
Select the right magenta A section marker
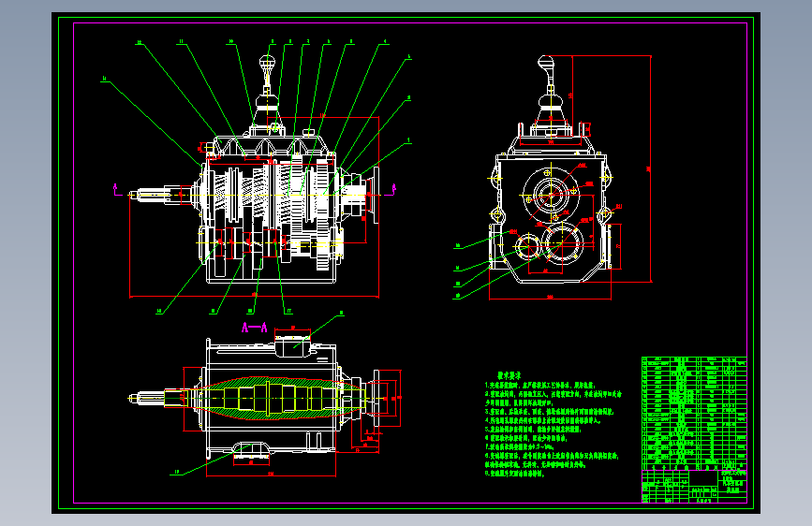pos(393,188)
